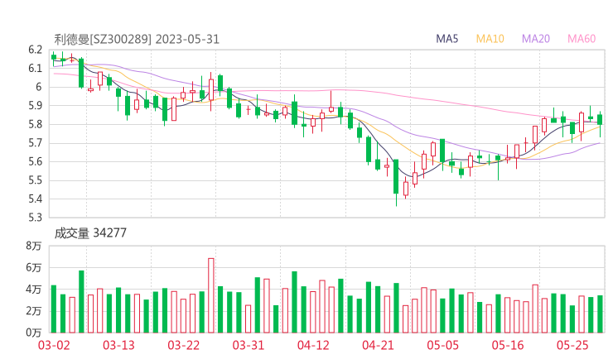Click the 04-21 date label

pos(378,345)
